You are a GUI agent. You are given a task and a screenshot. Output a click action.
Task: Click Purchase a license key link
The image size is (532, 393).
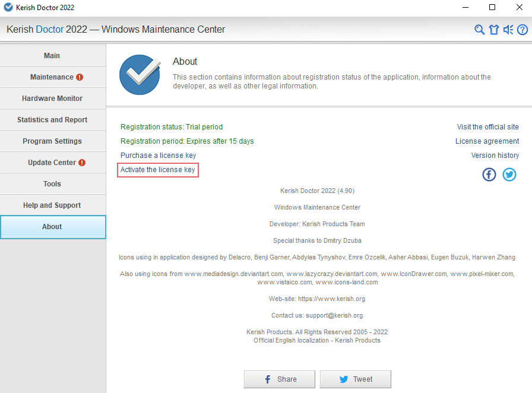(x=158, y=156)
